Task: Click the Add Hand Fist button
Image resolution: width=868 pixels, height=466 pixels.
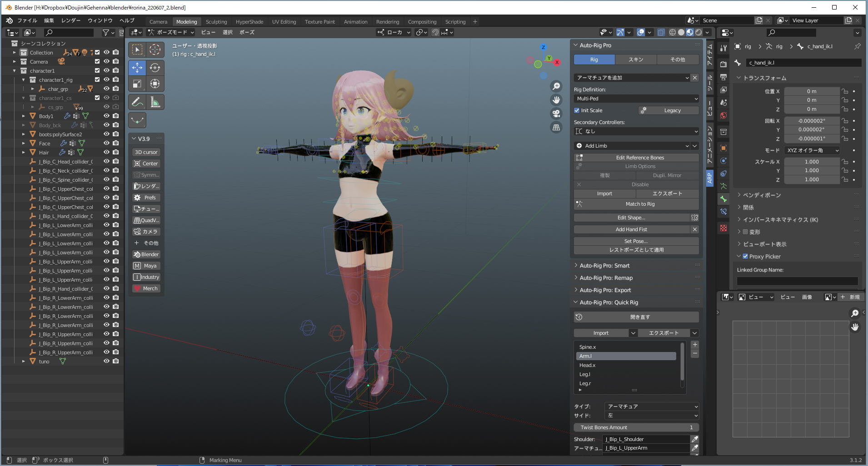Action: tap(632, 229)
